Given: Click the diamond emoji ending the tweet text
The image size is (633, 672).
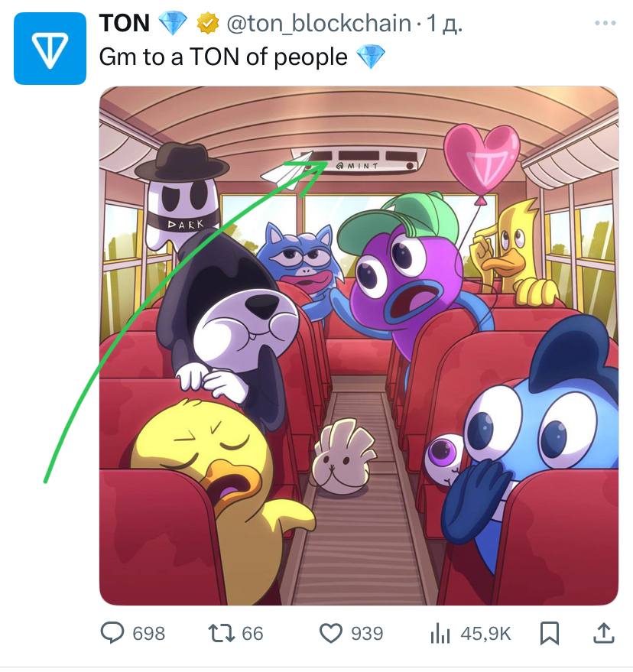Looking at the screenshot, I should [x=372, y=57].
